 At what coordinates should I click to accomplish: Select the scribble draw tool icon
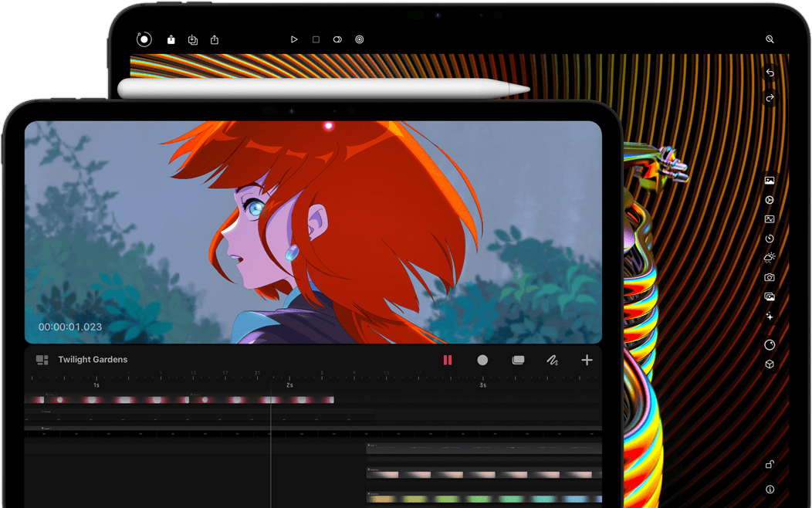[552, 360]
